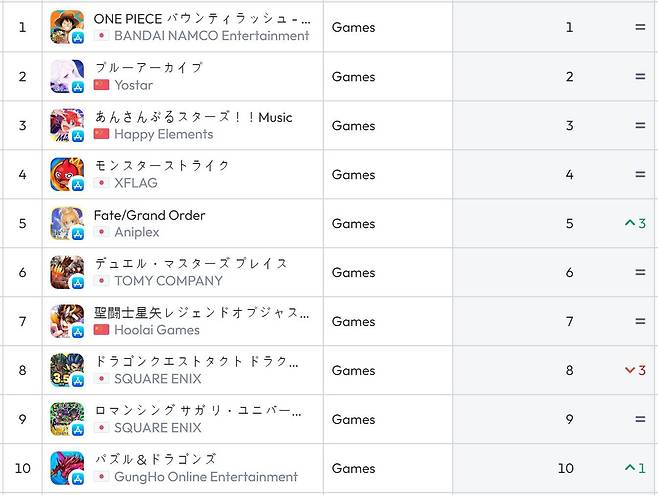The width and height of the screenshot is (658, 495).
Task: Click Games category in the パズル＆ドラゴンズ row
Action: (353, 468)
